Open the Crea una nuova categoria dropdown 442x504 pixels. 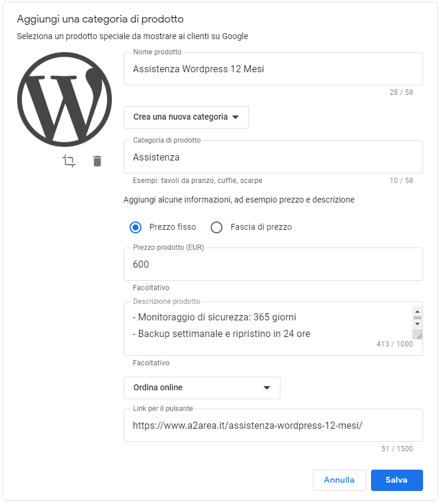coord(186,117)
